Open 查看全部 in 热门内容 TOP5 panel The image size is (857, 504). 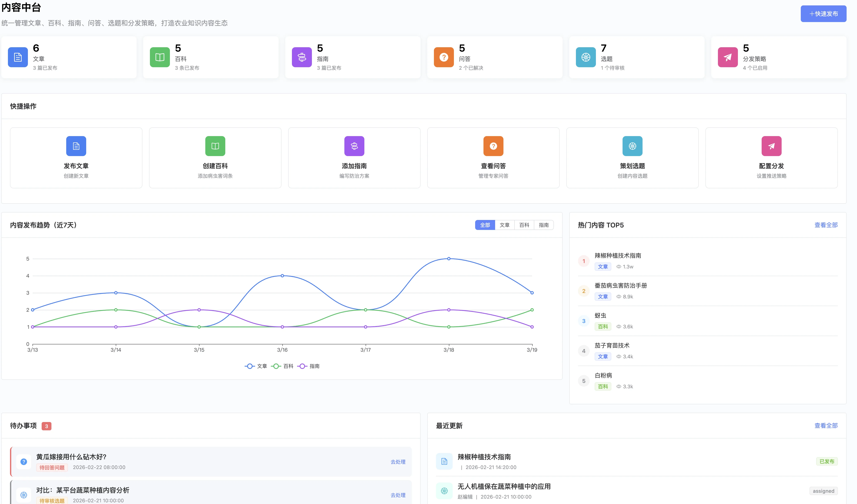pyautogui.click(x=826, y=225)
